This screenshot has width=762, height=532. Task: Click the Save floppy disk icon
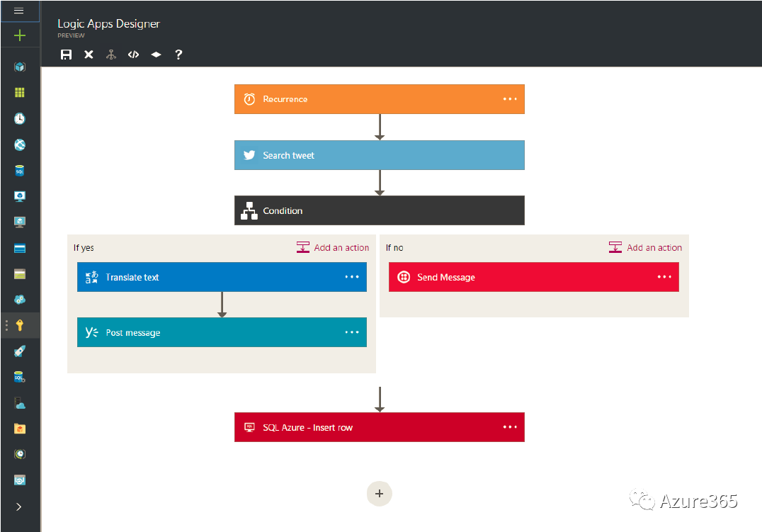click(x=66, y=55)
